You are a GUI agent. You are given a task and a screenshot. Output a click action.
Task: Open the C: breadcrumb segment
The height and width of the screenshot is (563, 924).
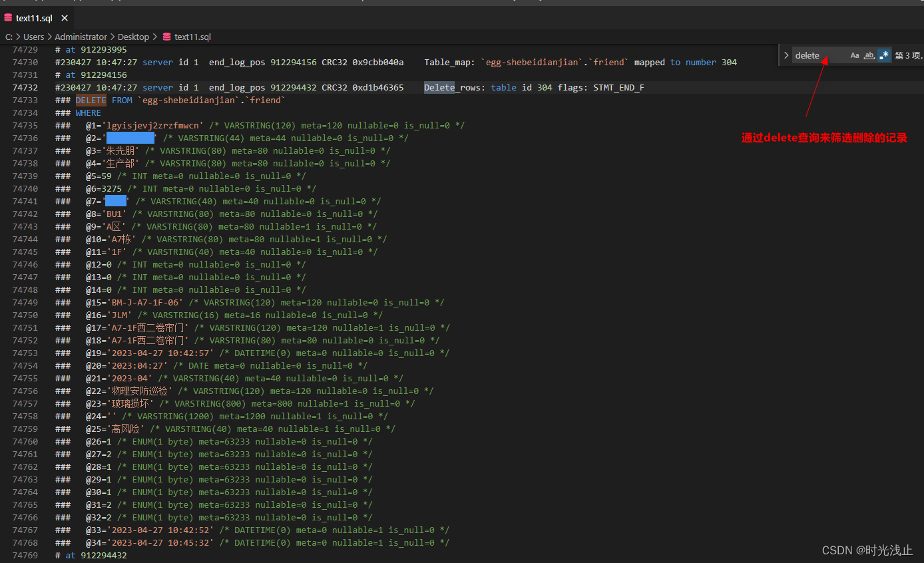[x=9, y=37]
